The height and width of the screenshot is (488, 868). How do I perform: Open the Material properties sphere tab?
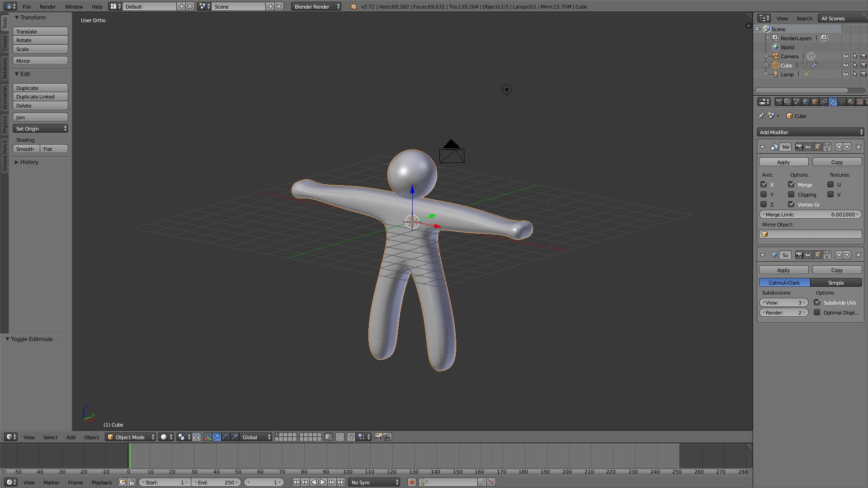pos(851,102)
